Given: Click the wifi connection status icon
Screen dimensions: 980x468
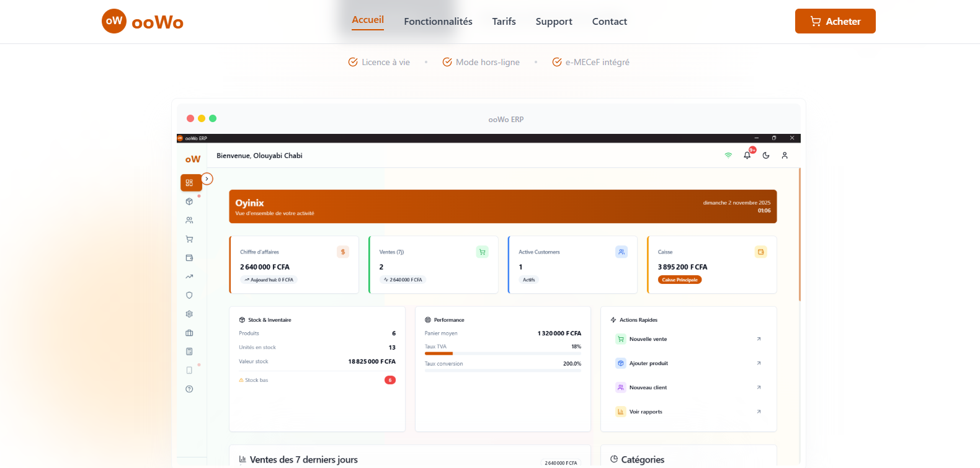Looking at the screenshot, I should 728,156.
